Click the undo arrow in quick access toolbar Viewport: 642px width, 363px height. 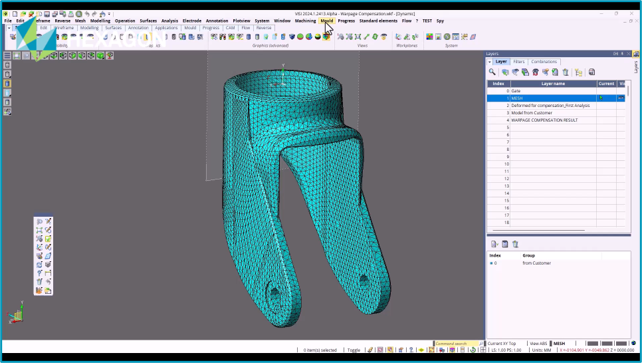point(87,14)
